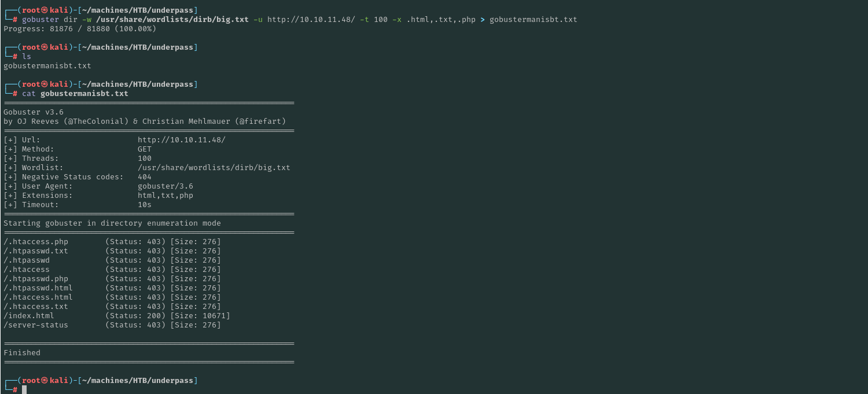
Task: Click the redirect arrow before gobustermanisbt.txt
Action: coord(483,20)
